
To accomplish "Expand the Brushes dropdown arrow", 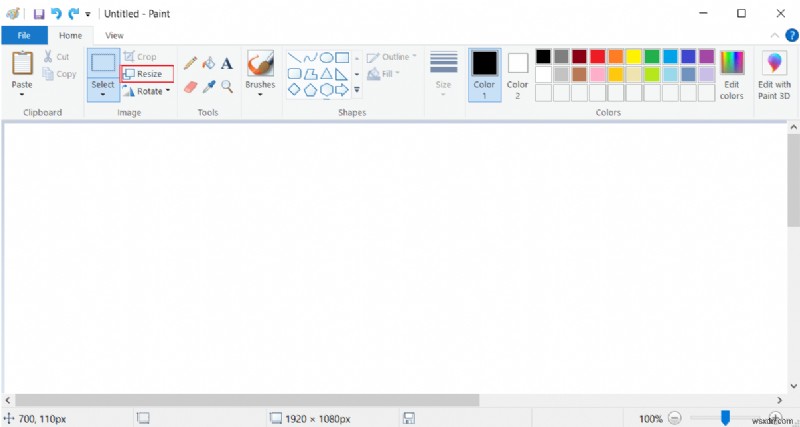I will [260, 94].
